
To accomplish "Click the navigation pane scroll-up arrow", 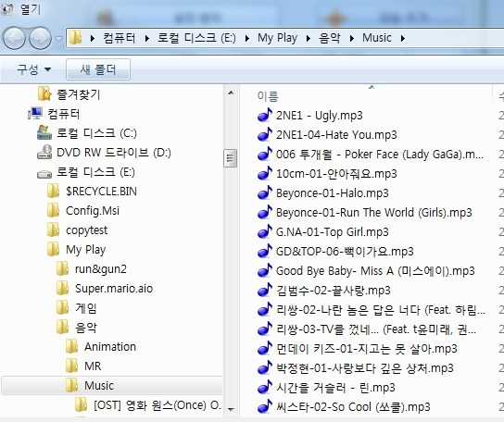I will 231,93.
